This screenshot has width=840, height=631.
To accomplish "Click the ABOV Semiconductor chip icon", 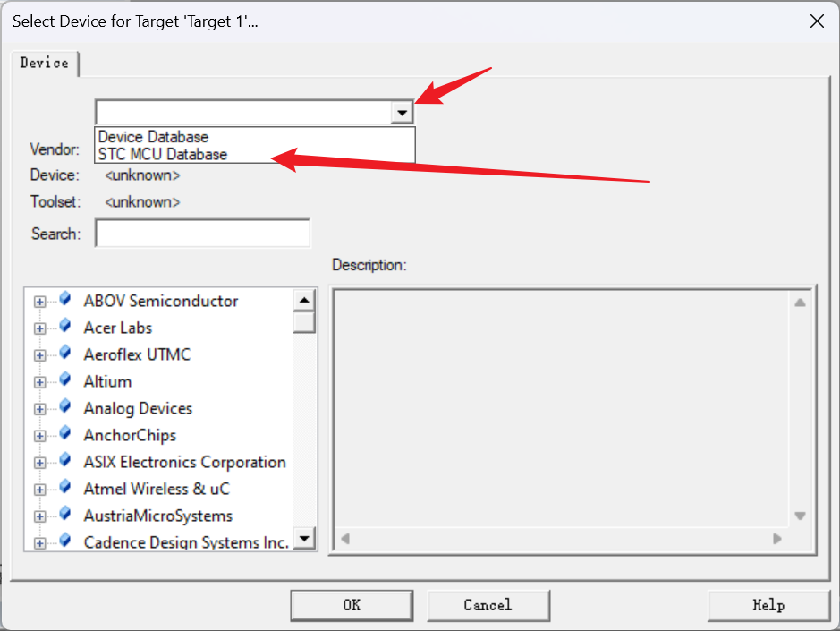I will (64, 299).
